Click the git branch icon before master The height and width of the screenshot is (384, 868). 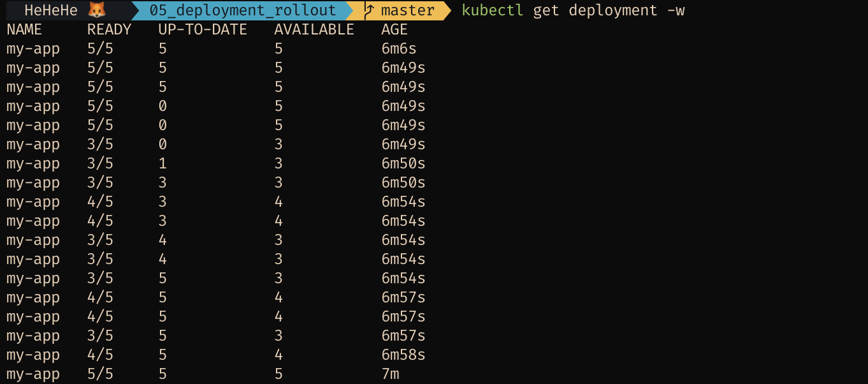click(x=370, y=10)
